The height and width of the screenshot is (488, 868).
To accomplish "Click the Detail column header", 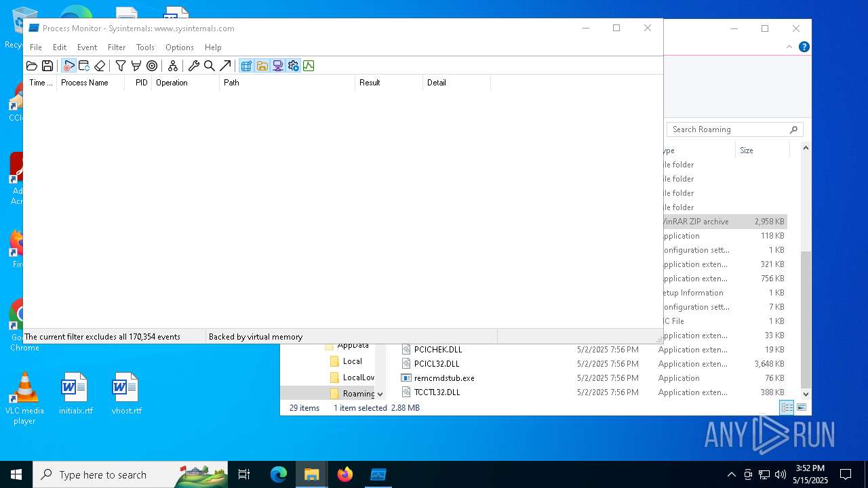I will (457, 83).
